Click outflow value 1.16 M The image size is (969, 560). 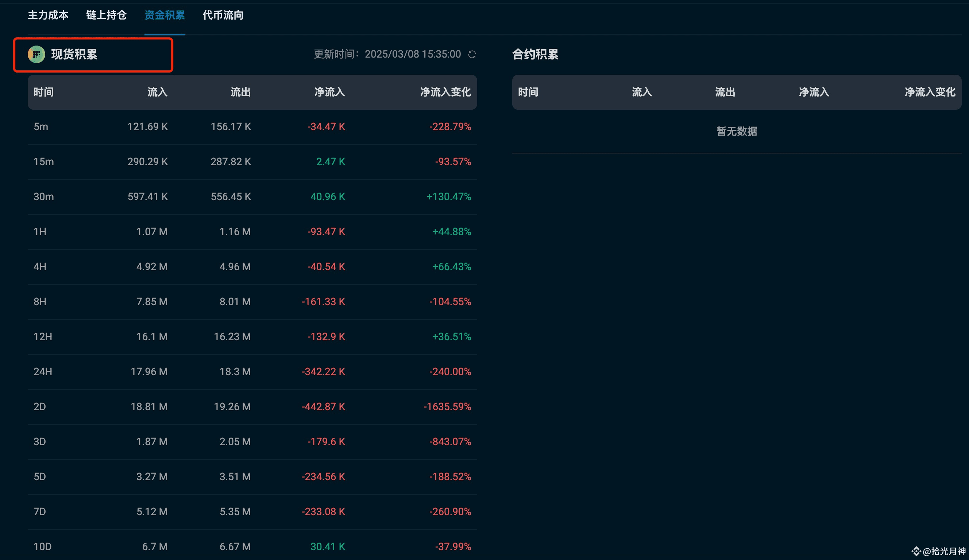pyautogui.click(x=235, y=232)
